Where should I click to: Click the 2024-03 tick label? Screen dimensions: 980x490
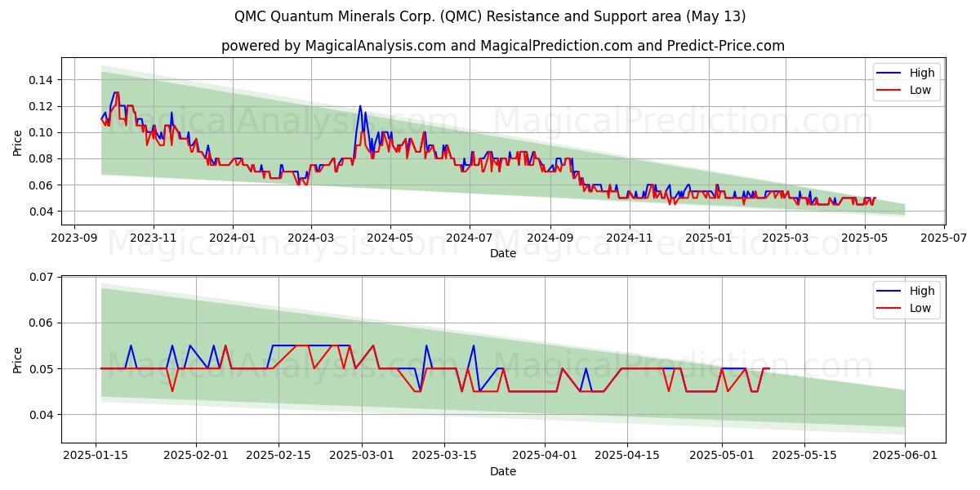click(x=310, y=238)
